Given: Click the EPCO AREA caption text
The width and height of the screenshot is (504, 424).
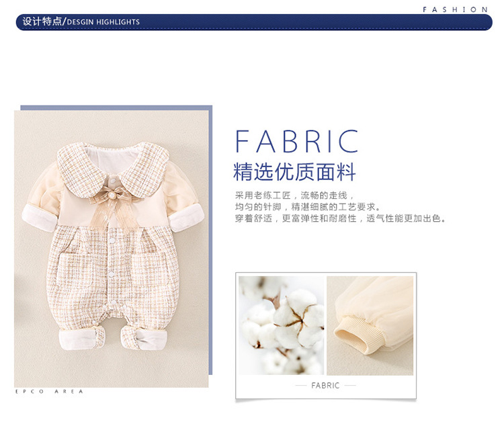Looking at the screenshot, I should coord(49,391).
